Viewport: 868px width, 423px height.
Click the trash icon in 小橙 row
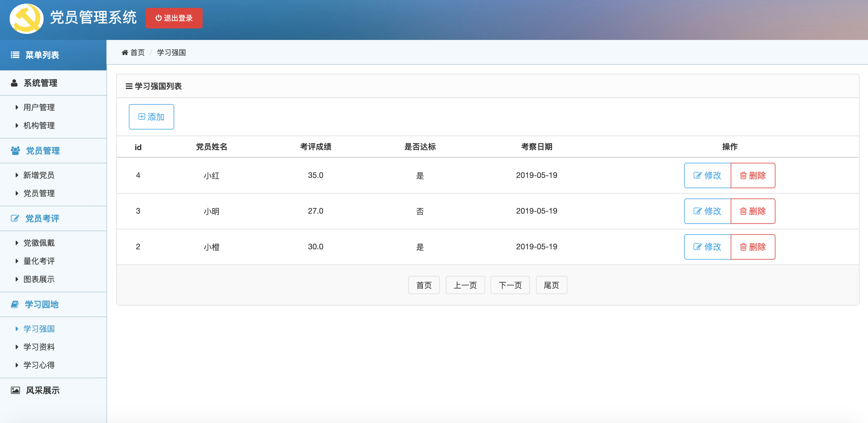tap(743, 247)
